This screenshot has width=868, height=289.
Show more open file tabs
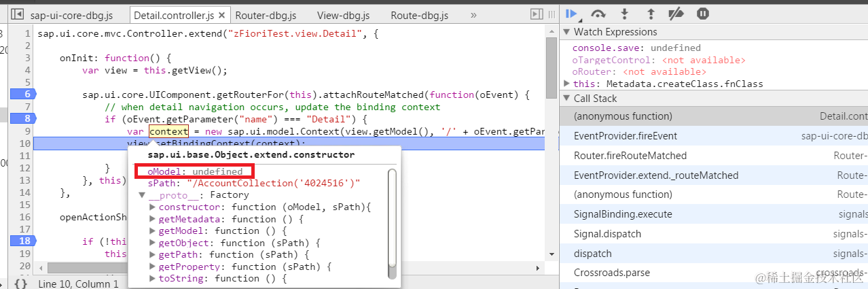point(473,14)
